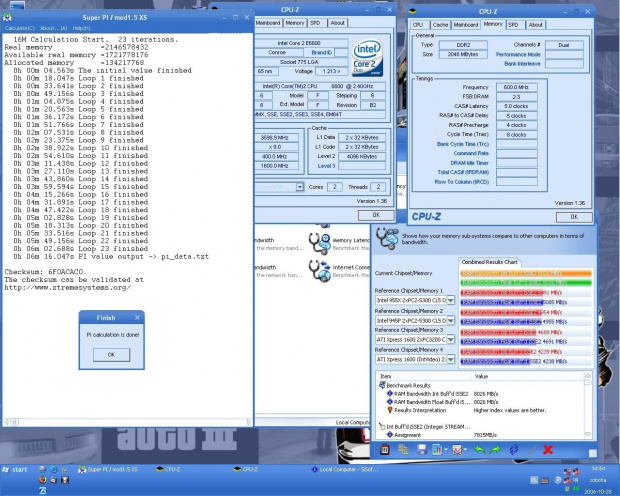The image size is (620, 496).
Task: Click the Memory Latency stethoscope icon
Action: (319, 243)
